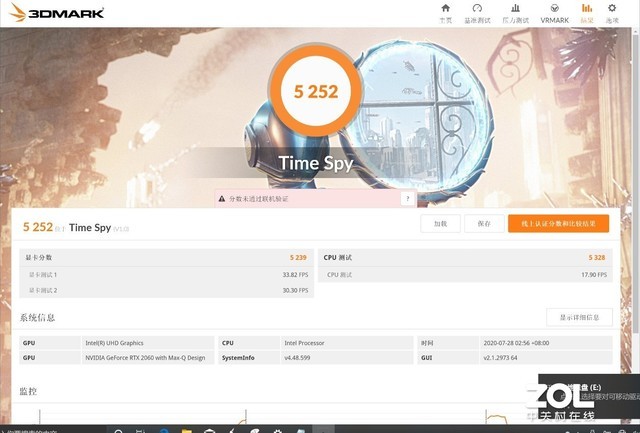Click the Intel Processor cell
The image size is (640, 433).
pos(347,343)
